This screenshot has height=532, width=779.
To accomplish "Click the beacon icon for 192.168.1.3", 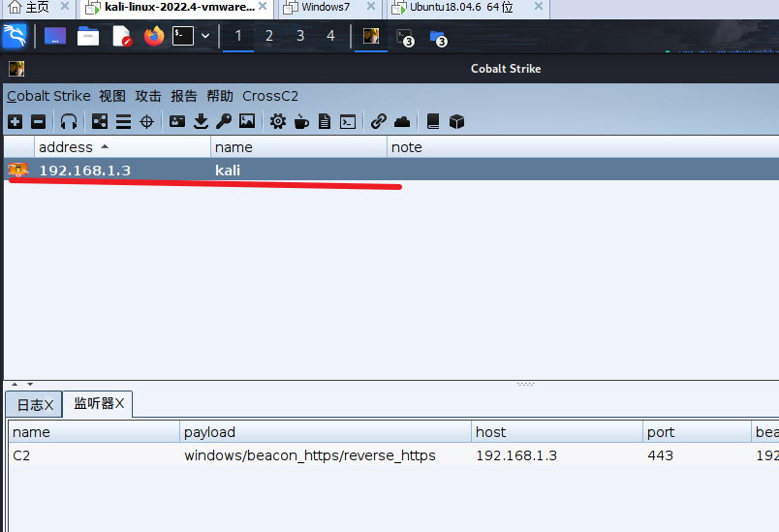I will 18,170.
